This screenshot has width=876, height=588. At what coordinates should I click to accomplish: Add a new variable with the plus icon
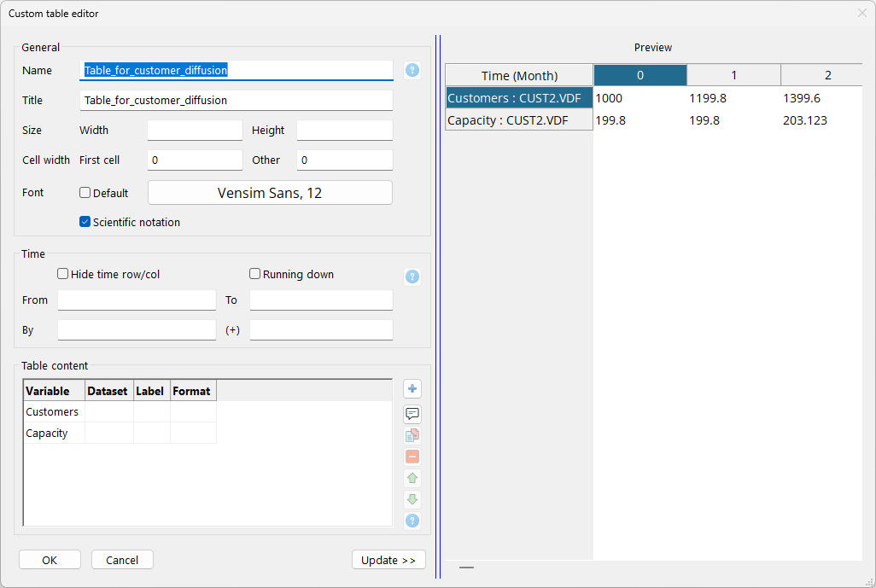(412, 388)
